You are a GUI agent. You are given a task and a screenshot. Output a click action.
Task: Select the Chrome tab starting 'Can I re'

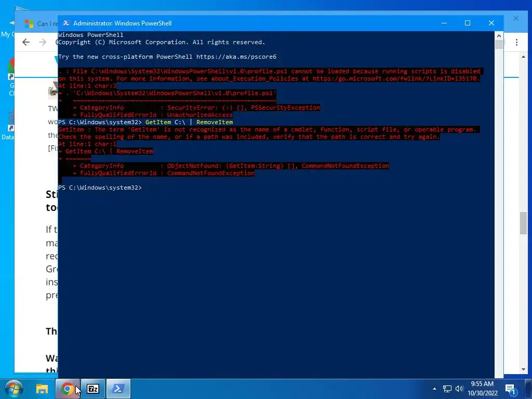coord(41,23)
